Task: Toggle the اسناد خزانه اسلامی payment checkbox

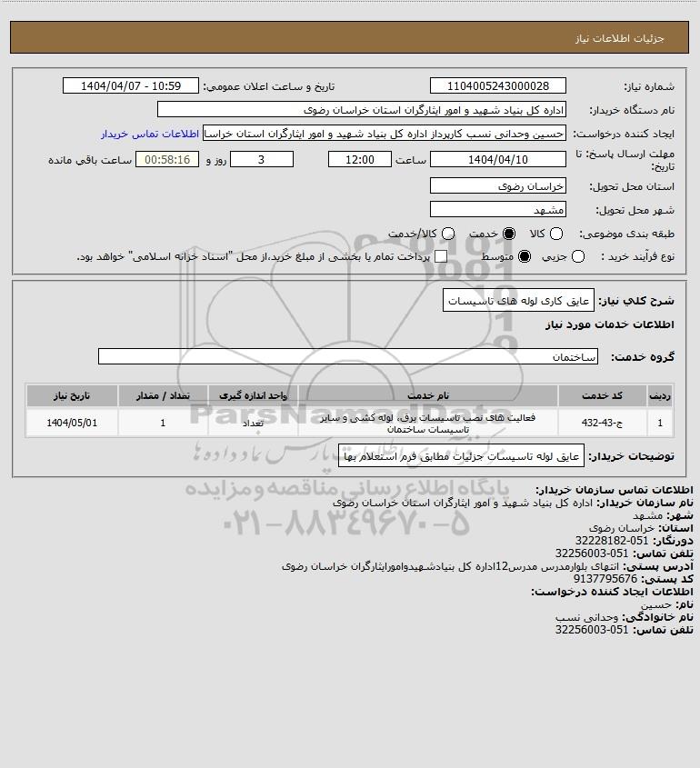Action: pos(441,256)
